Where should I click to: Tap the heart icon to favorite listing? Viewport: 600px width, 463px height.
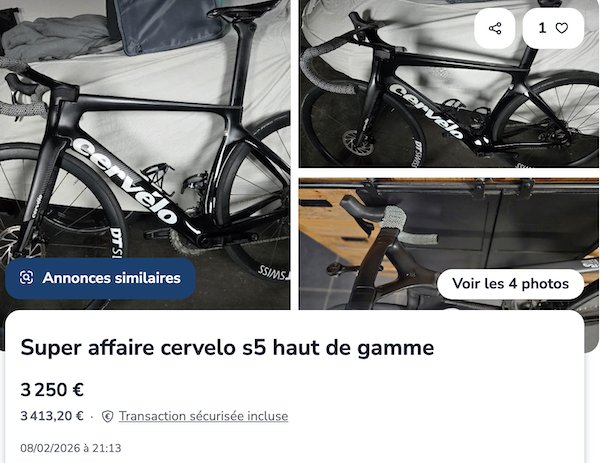point(562,28)
